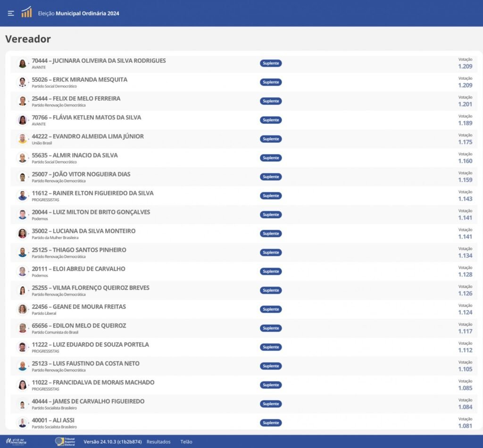Click the 1.128 vote count for Eloi Abreu
This screenshot has width=483, height=448.
coord(465,275)
